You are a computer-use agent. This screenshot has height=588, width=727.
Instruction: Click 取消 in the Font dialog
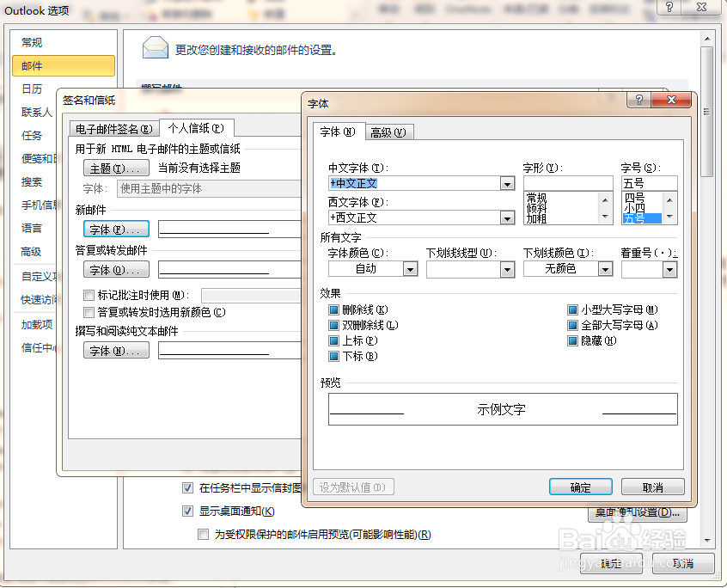[653, 487]
